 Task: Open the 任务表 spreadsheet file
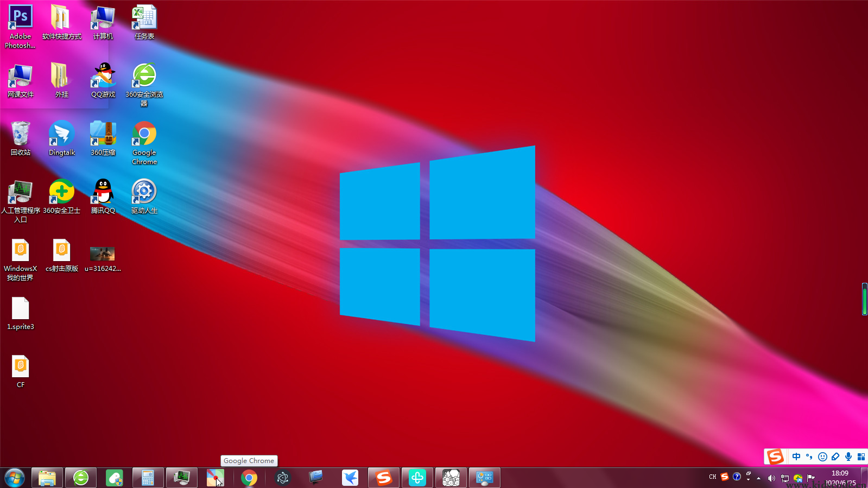coord(144,22)
